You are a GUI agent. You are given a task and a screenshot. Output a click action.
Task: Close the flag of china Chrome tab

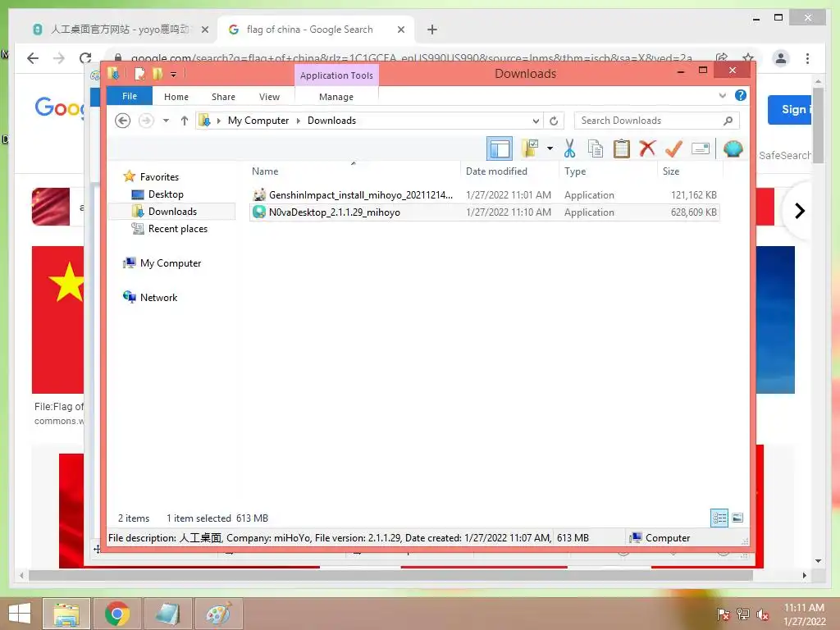[400, 30]
